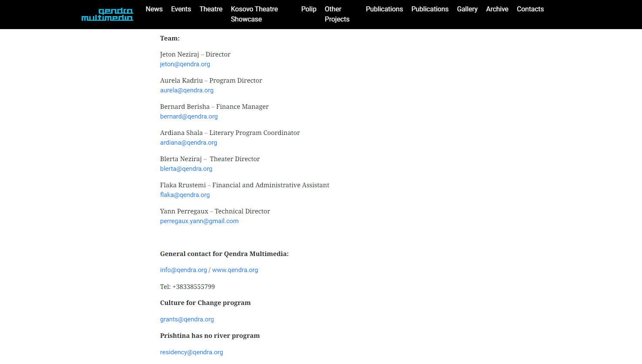The width and height of the screenshot is (642, 364).
Task: Open Kosovo Theatre Showcase page
Action: [x=254, y=14]
